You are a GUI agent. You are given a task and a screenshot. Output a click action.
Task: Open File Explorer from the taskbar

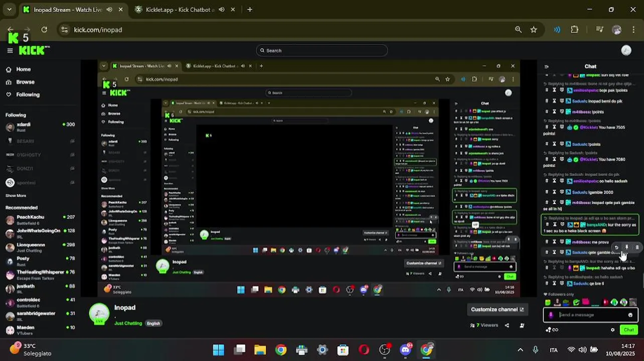pyautogui.click(x=260, y=349)
